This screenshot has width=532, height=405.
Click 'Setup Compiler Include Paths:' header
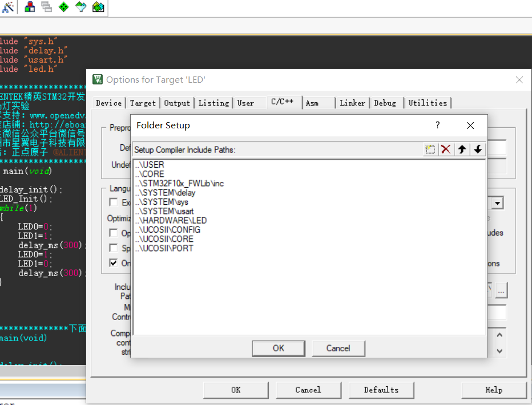(185, 150)
